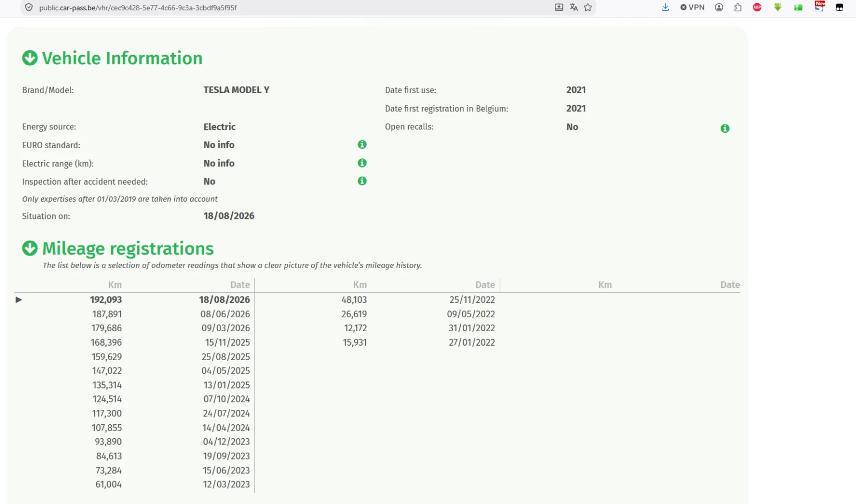This screenshot has height=504, width=856.
Task: Collapse the Vehicle Information section
Action: click(x=30, y=58)
